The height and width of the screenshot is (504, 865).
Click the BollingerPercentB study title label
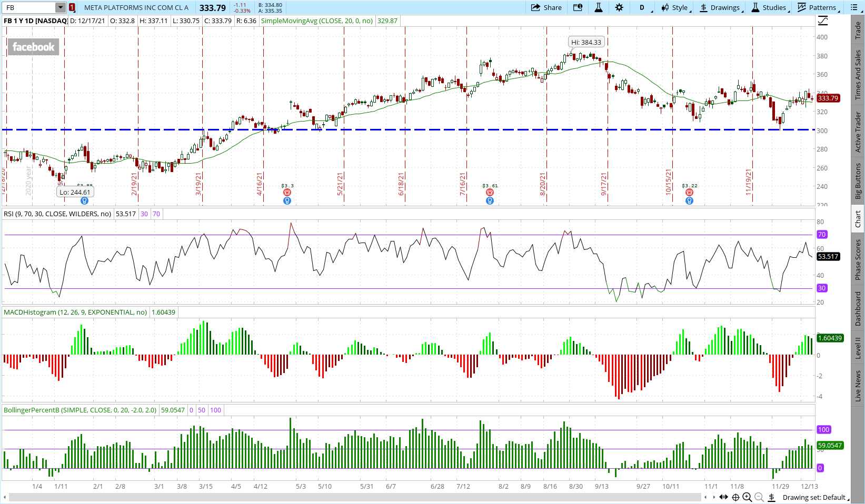(80, 410)
